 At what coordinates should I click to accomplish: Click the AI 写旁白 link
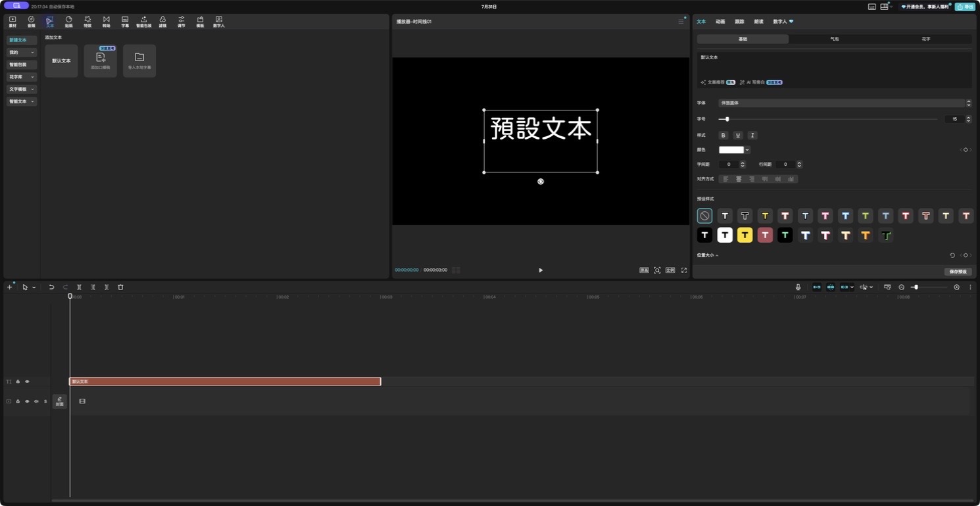(760, 83)
